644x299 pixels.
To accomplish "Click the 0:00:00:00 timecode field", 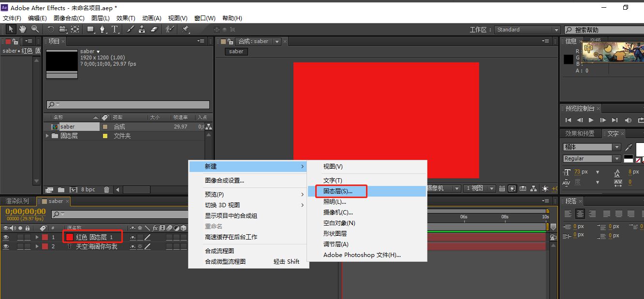I will click(24, 211).
